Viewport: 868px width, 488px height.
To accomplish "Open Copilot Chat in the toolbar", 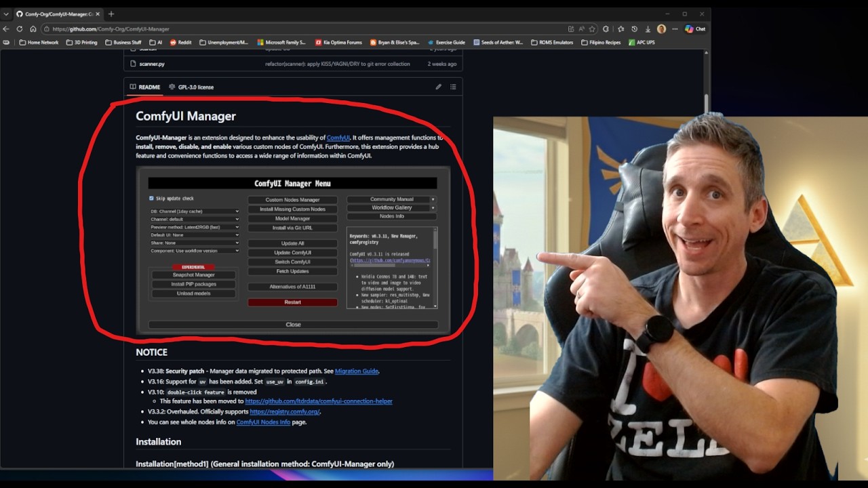I will (x=695, y=29).
